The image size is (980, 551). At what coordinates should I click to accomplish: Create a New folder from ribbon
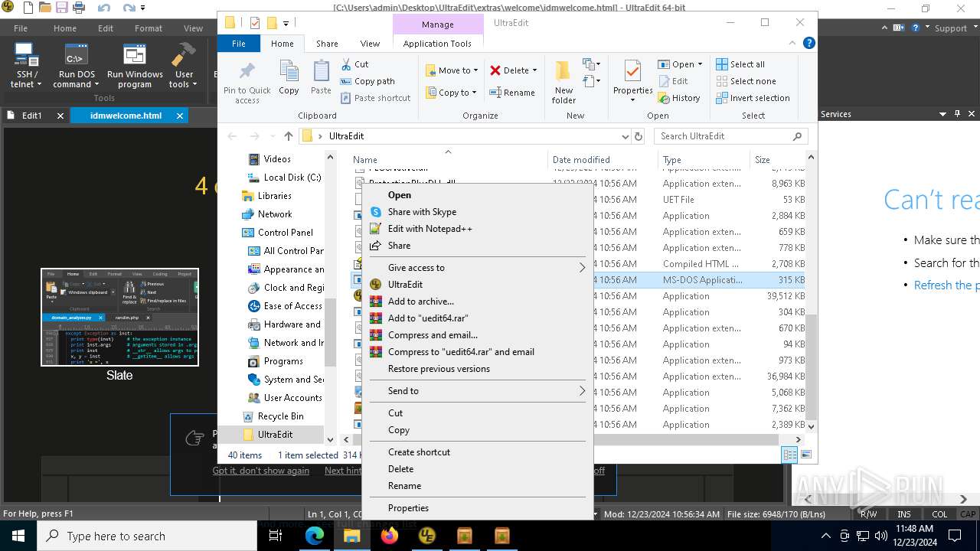(x=563, y=82)
